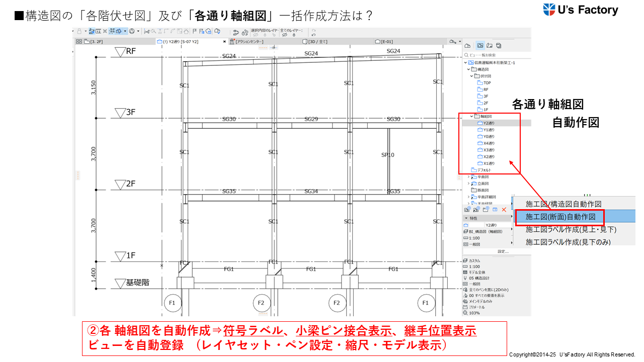644x362 pixels.
Task: Click the red delete X icon
Action: [x=504, y=209]
